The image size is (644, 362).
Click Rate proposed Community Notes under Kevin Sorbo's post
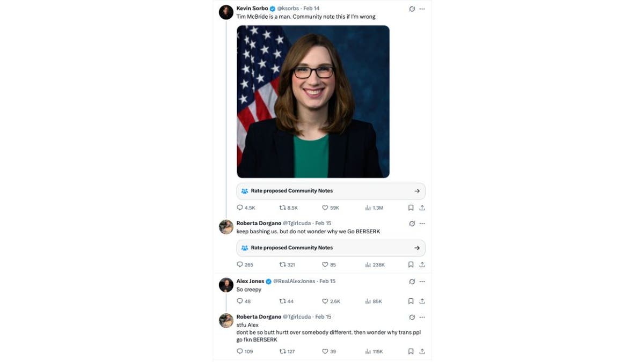pos(331,190)
